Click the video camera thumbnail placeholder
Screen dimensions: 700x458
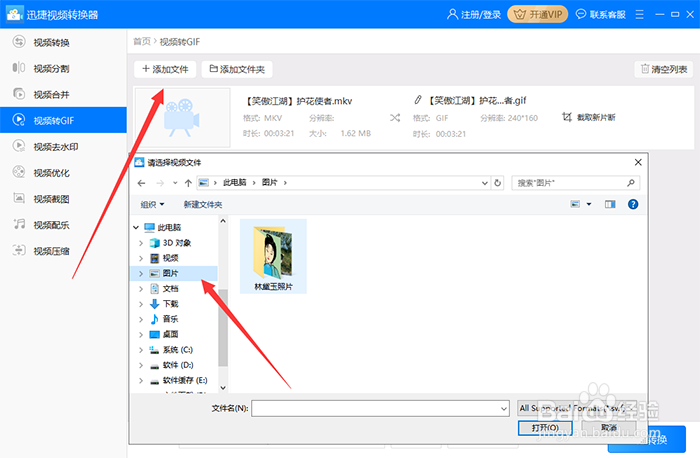[x=183, y=118]
